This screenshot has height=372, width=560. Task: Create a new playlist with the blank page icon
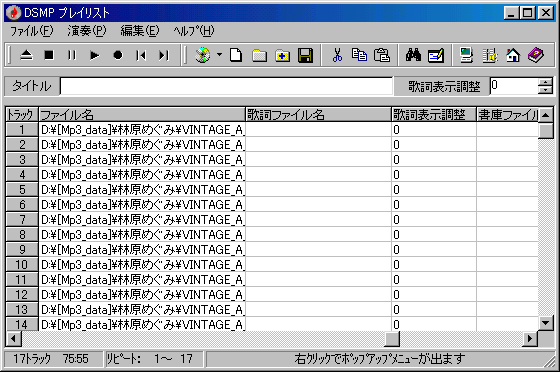[x=236, y=55]
